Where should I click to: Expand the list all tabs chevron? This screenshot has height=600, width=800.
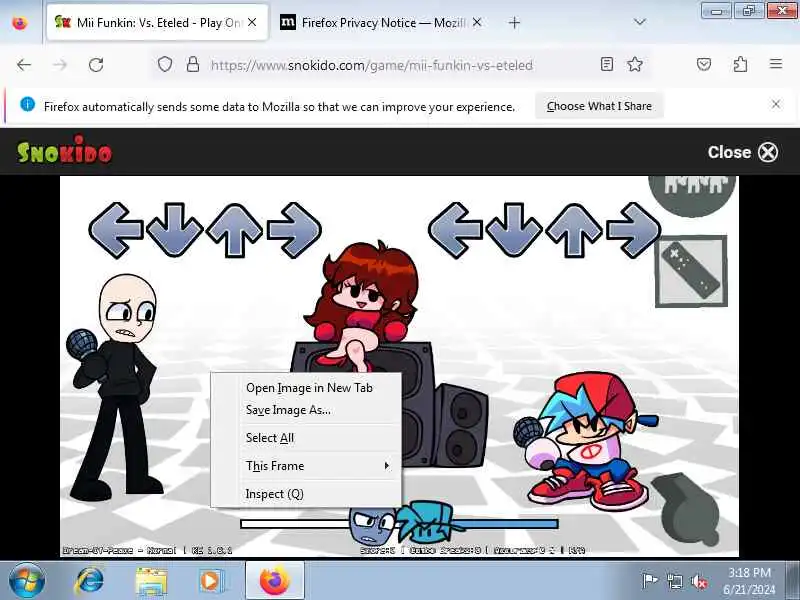point(640,22)
